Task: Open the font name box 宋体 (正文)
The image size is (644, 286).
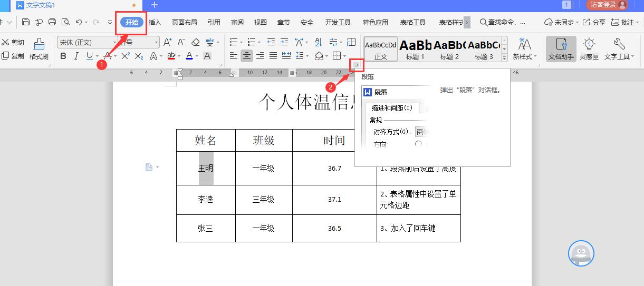Action: coord(87,42)
